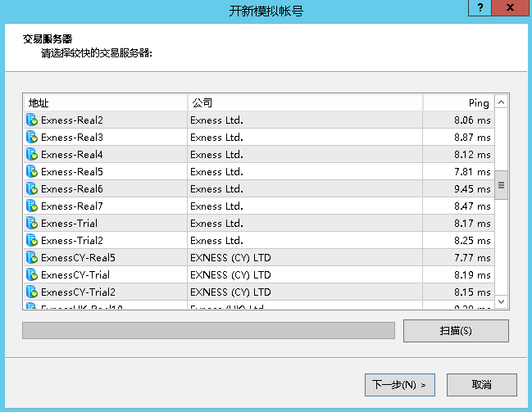This screenshot has height=412, width=532.
Task: Click Exness Ltd. cell in Exness-Real2 row
Action: click(x=305, y=120)
